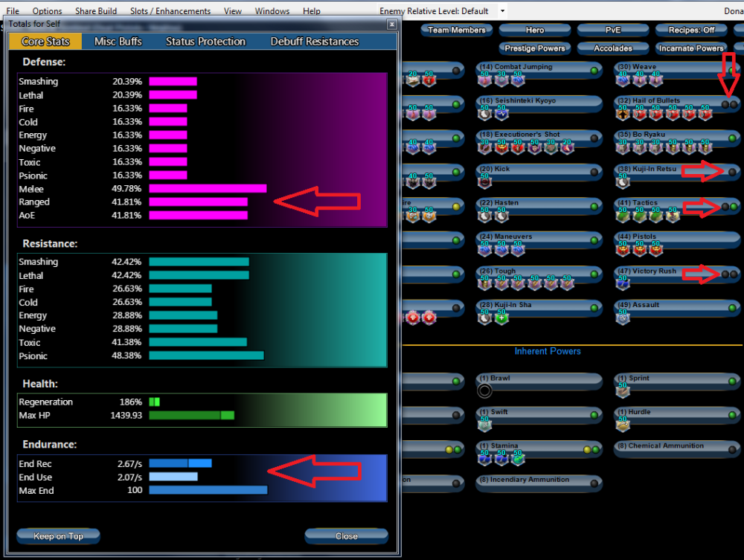Image resolution: width=744 pixels, height=560 pixels.
Task: Click the enhancement slot under Hurdle
Action: pos(623,425)
